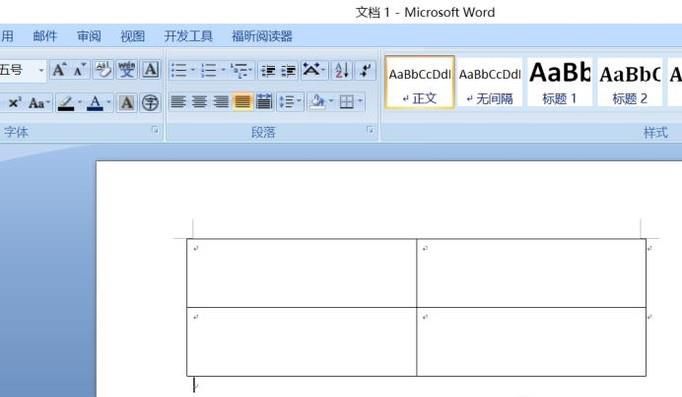Open the Borders dropdown arrow
Viewport: 682px width, 397px height.
pos(360,102)
